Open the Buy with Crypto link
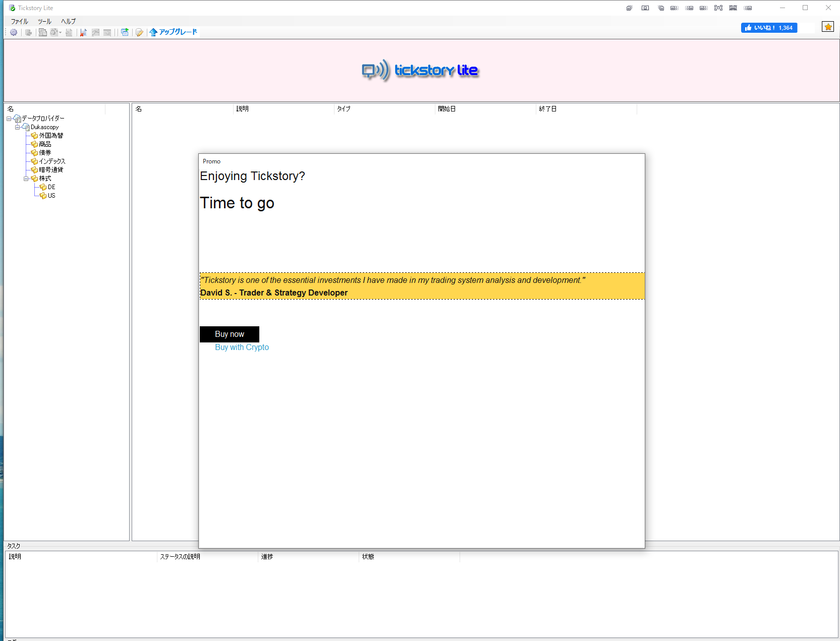The image size is (840, 641). pyautogui.click(x=242, y=347)
